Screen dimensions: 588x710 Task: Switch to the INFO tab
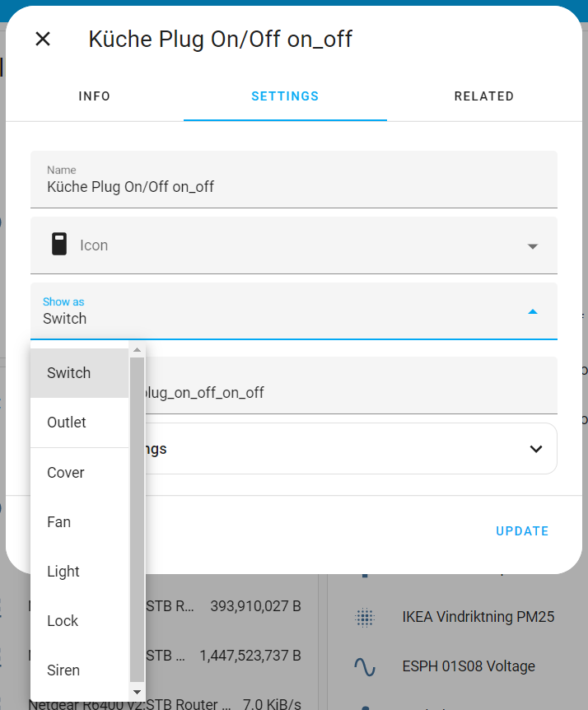click(94, 96)
